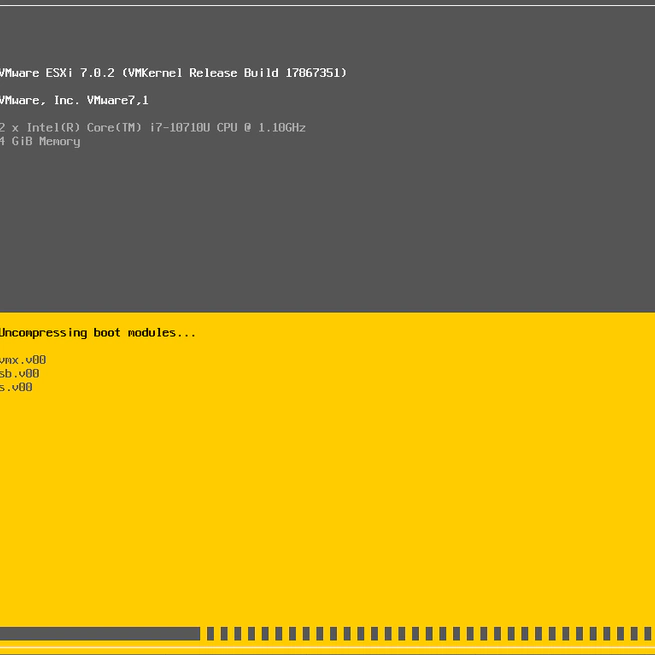Viewport: 655px width, 655px height.
Task: Select the 'sb.v00' module entry
Action: point(20,373)
